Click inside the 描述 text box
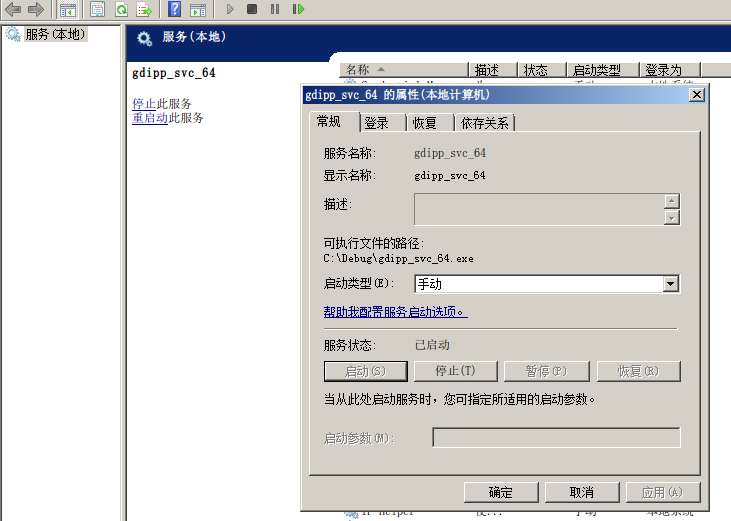The image size is (731, 521). click(539, 210)
